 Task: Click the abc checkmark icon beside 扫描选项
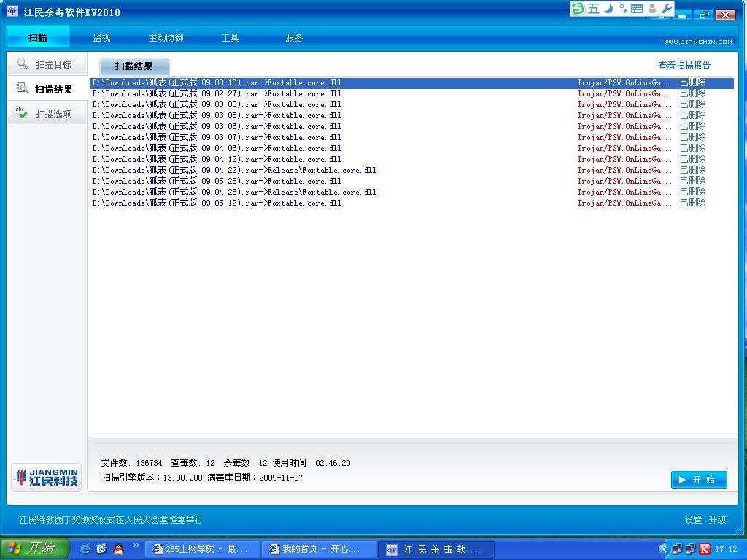21,113
